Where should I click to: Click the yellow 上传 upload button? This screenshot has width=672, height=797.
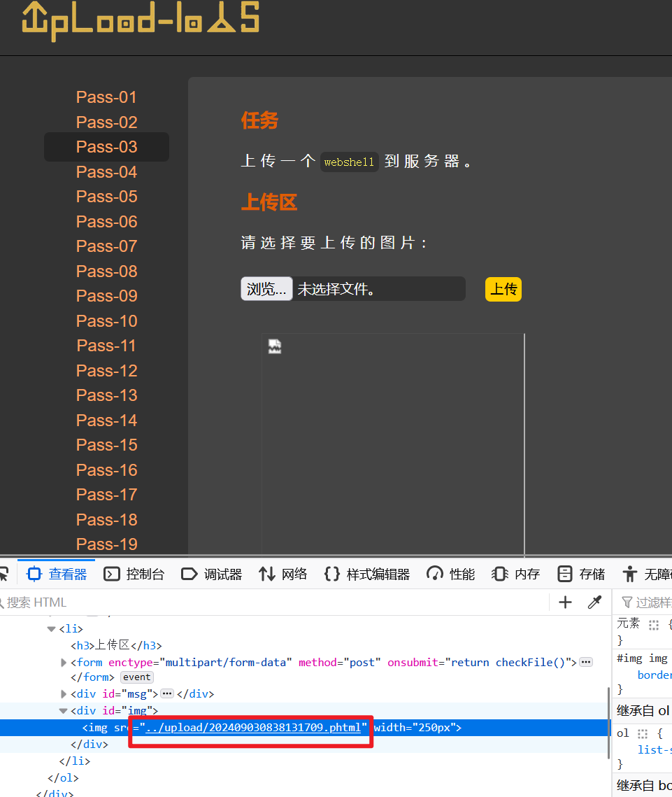point(503,289)
